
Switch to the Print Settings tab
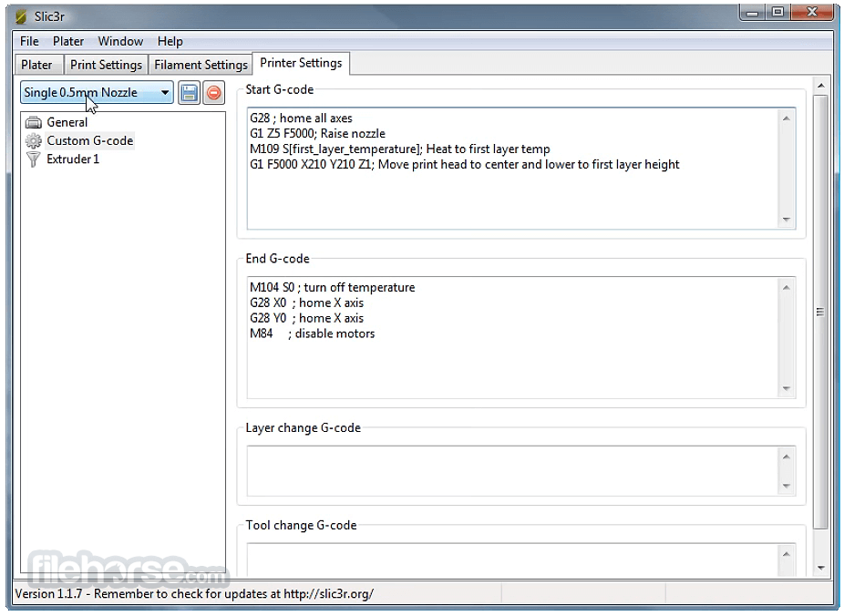[106, 65]
